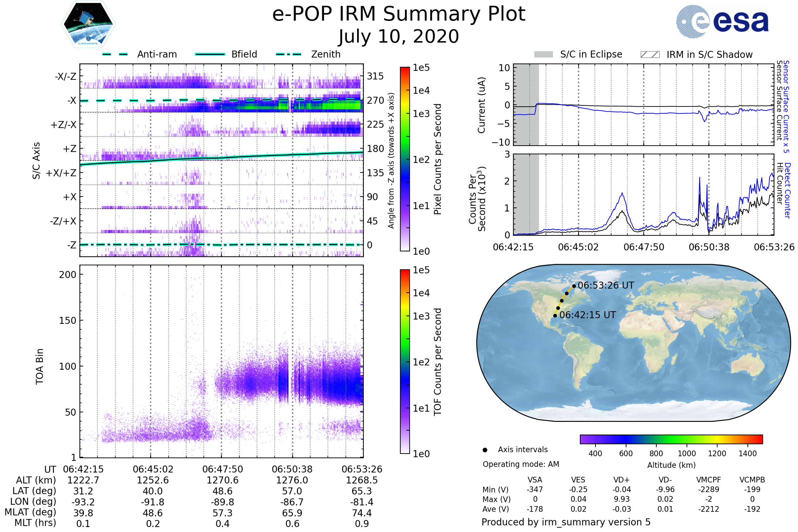Click the Axis intervals black dot marker
Image resolution: width=798 pixels, height=532 pixels.
(485, 450)
